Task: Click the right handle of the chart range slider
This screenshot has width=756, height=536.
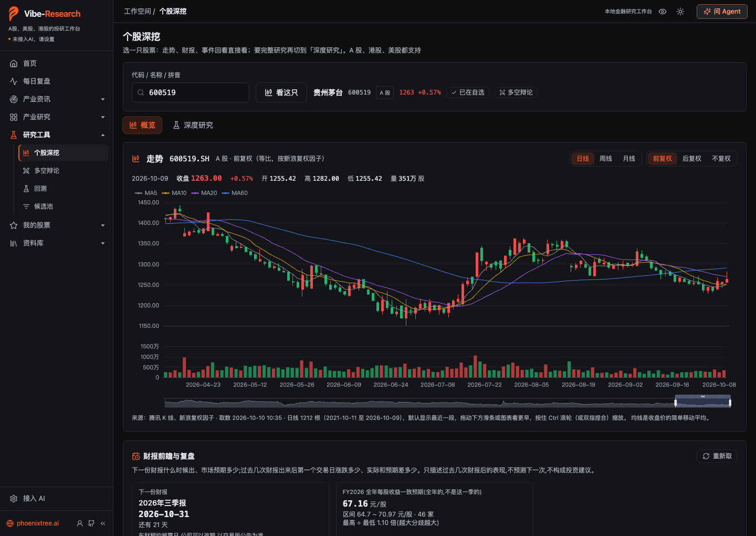Action: click(x=730, y=403)
